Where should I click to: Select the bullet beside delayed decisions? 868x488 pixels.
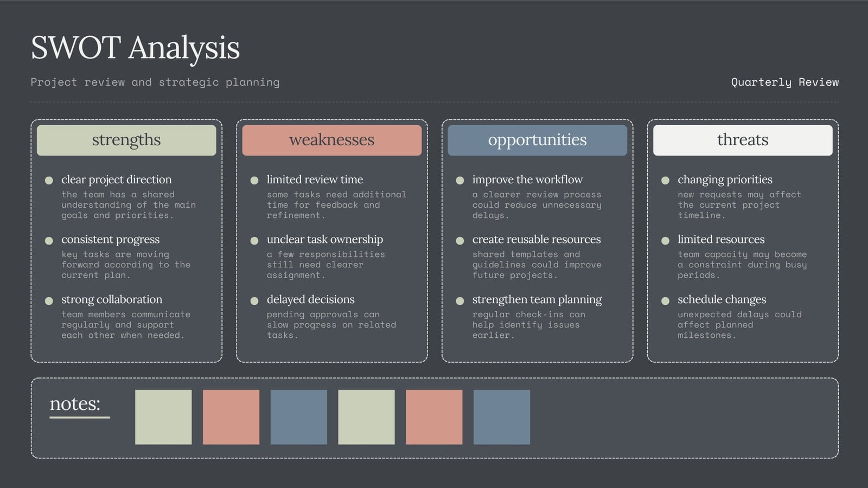(x=254, y=300)
